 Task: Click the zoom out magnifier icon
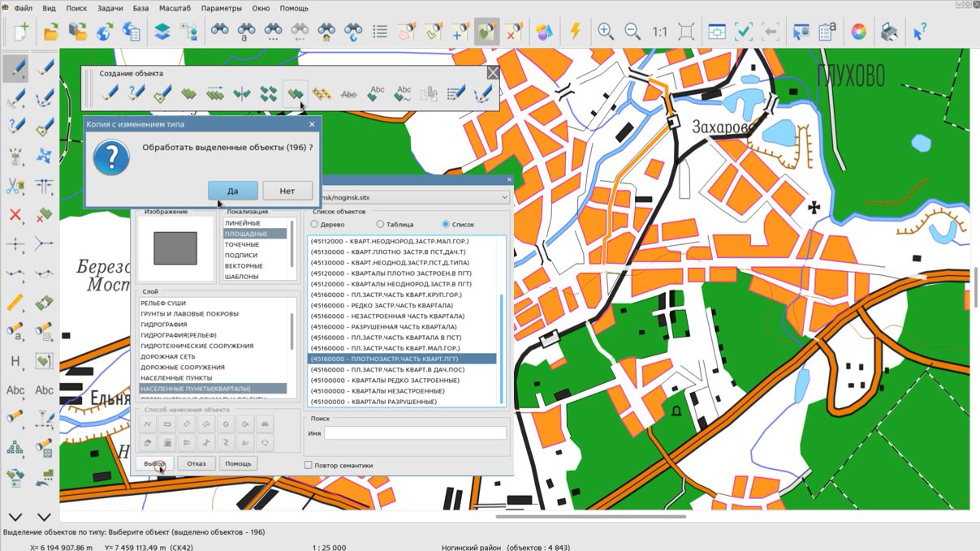(x=632, y=32)
